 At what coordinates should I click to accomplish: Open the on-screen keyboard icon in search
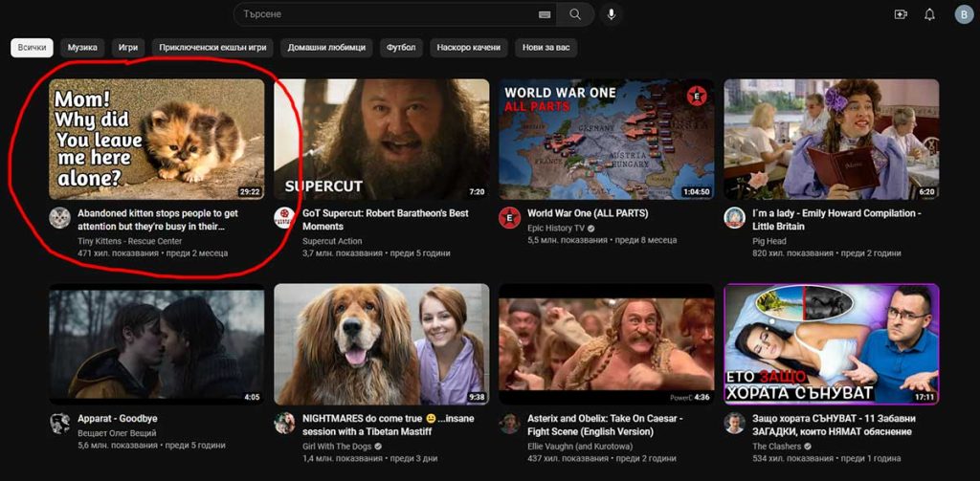point(545,14)
